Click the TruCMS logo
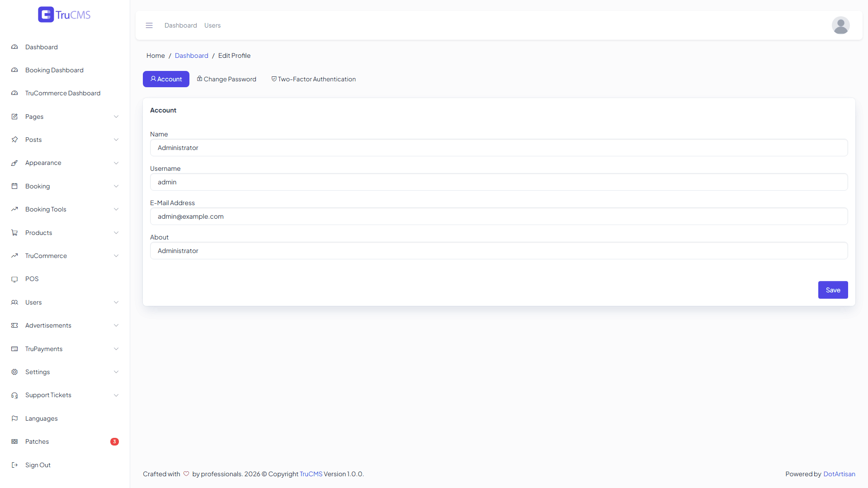 (x=64, y=14)
